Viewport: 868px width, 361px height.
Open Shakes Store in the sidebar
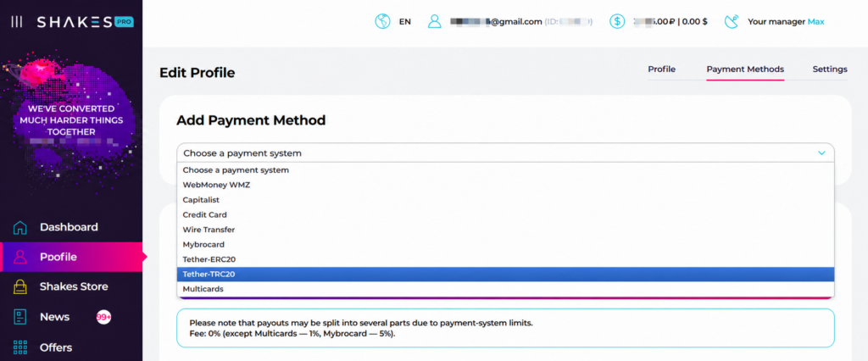coord(74,286)
